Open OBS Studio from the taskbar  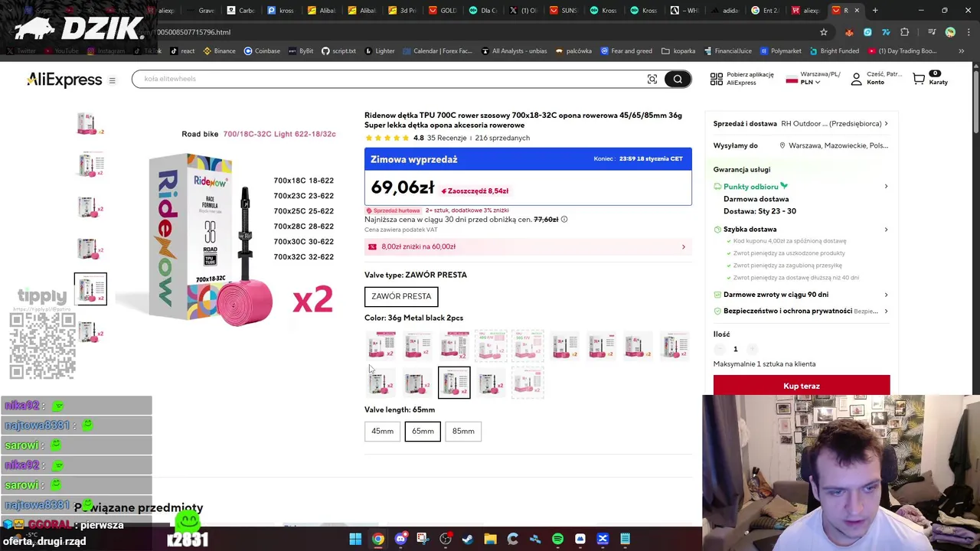[446, 539]
